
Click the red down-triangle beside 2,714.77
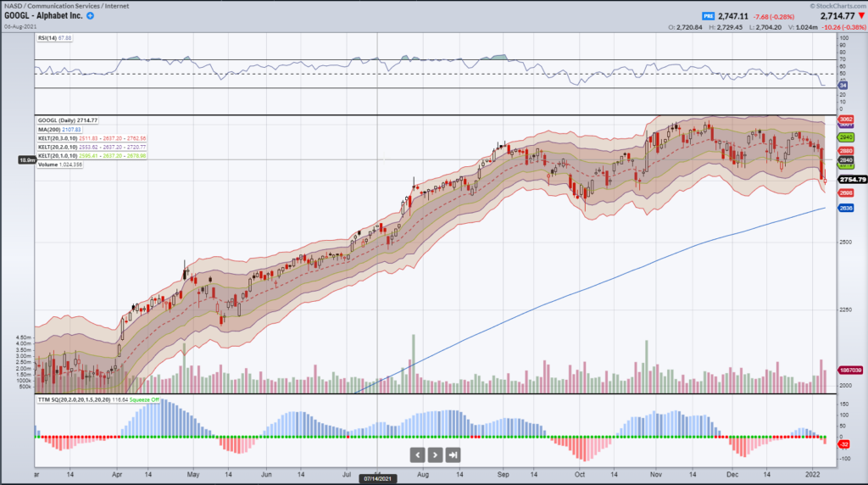click(x=861, y=16)
